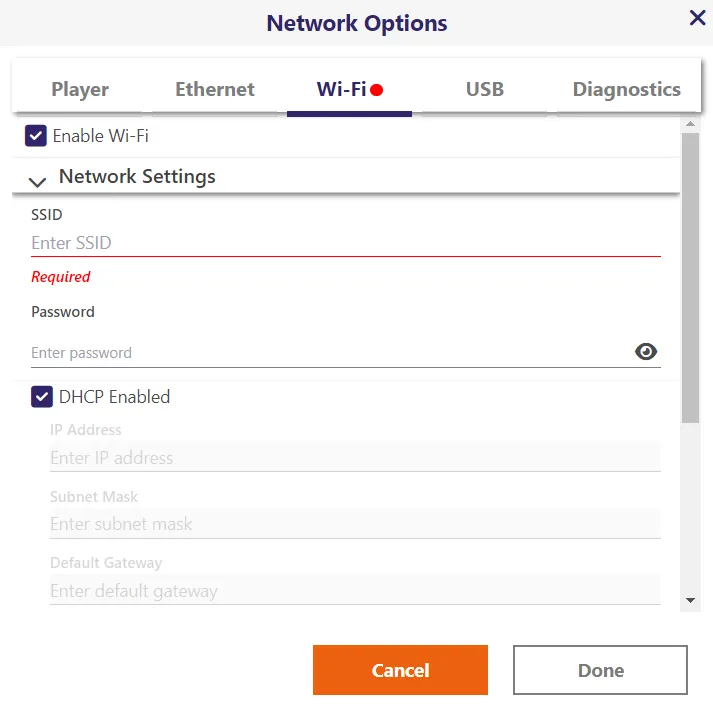
Task: Collapse the Network Settings section
Action: click(38, 181)
